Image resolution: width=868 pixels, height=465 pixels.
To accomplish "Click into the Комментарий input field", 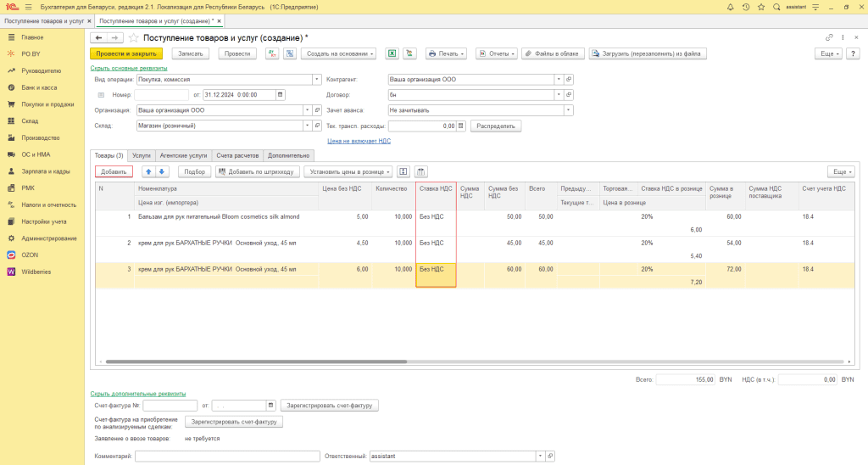I will click(x=225, y=457).
